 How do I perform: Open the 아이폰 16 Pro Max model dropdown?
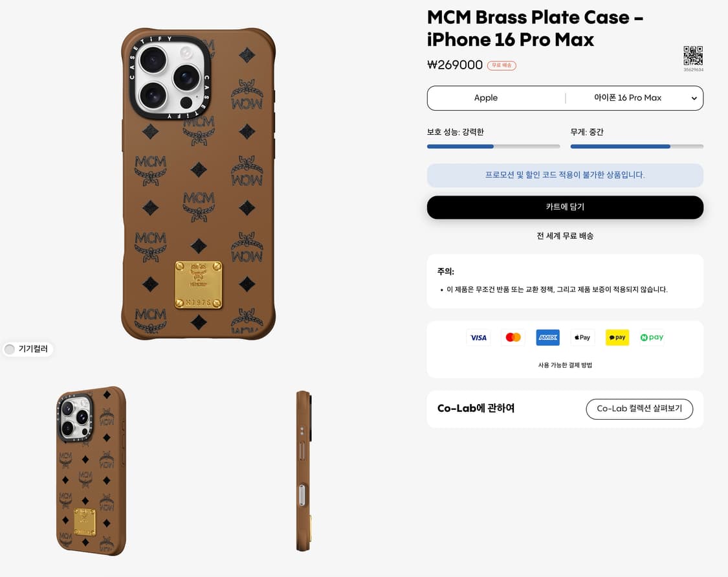click(x=634, y=98)
